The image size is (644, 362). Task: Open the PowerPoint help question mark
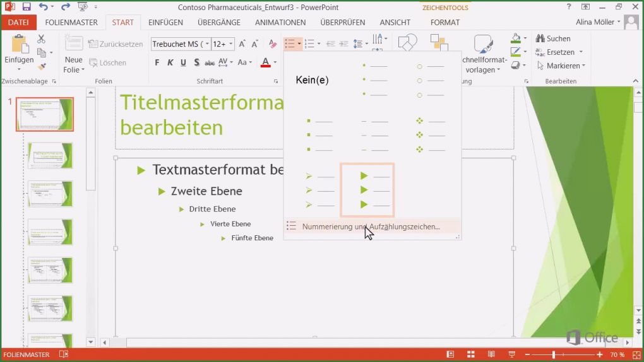coord(569,6)
